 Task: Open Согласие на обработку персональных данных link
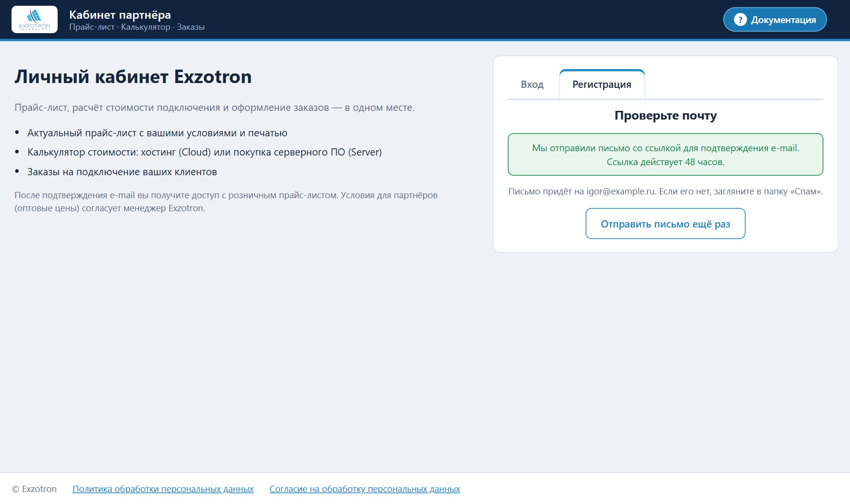[x=364, y=489]
